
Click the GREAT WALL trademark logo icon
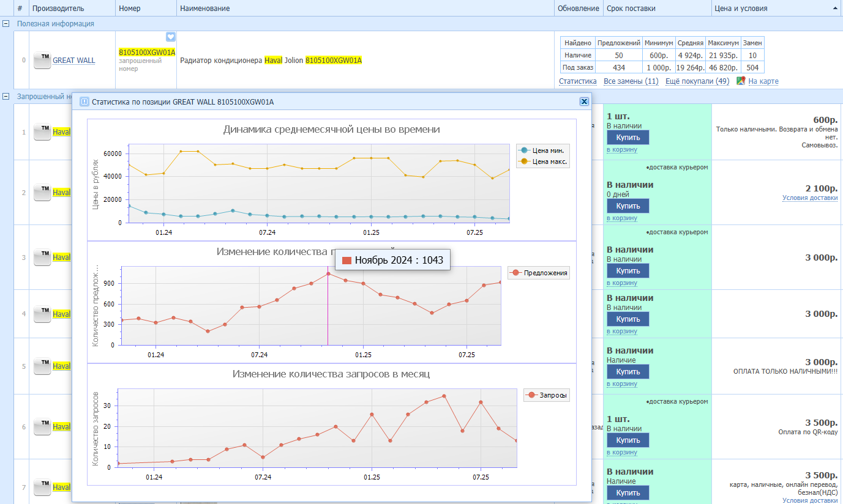(42, 61)
